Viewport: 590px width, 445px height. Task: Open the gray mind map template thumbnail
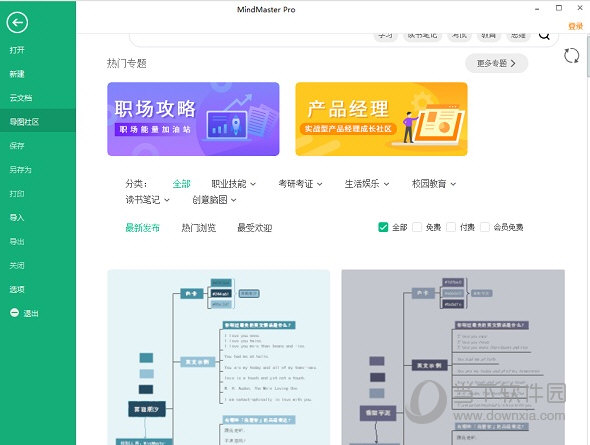pos(453,357)
